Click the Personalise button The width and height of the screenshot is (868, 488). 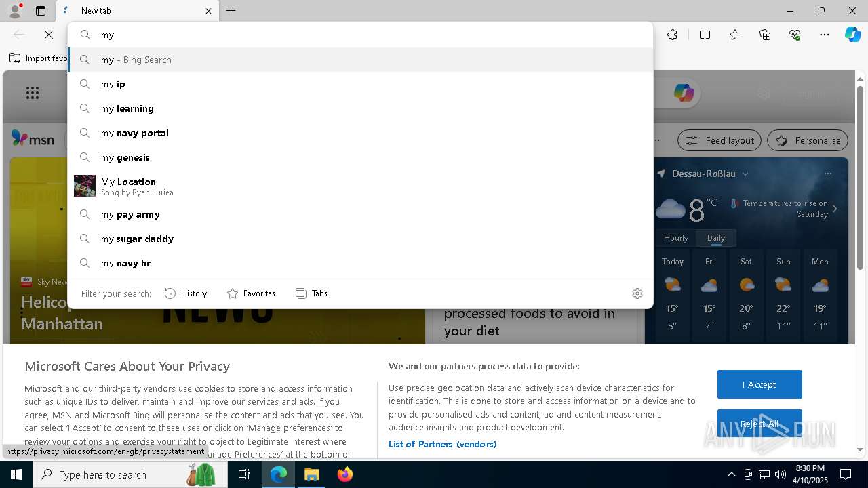click(808, 140)
